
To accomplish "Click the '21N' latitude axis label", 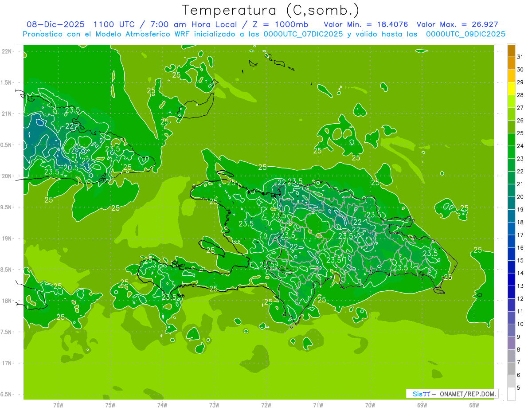I will (7, 114).
